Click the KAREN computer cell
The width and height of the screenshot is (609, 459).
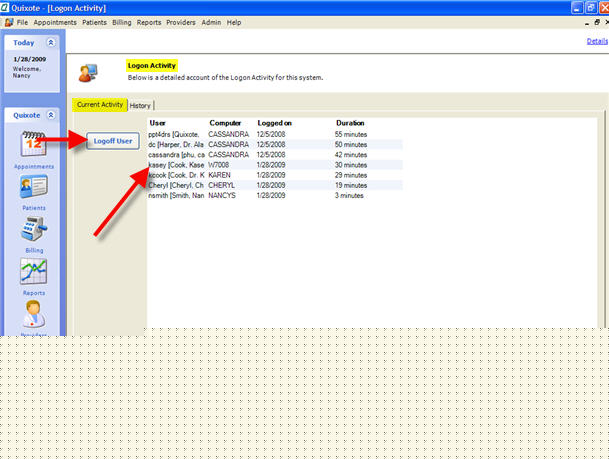[x=219, y=175]
